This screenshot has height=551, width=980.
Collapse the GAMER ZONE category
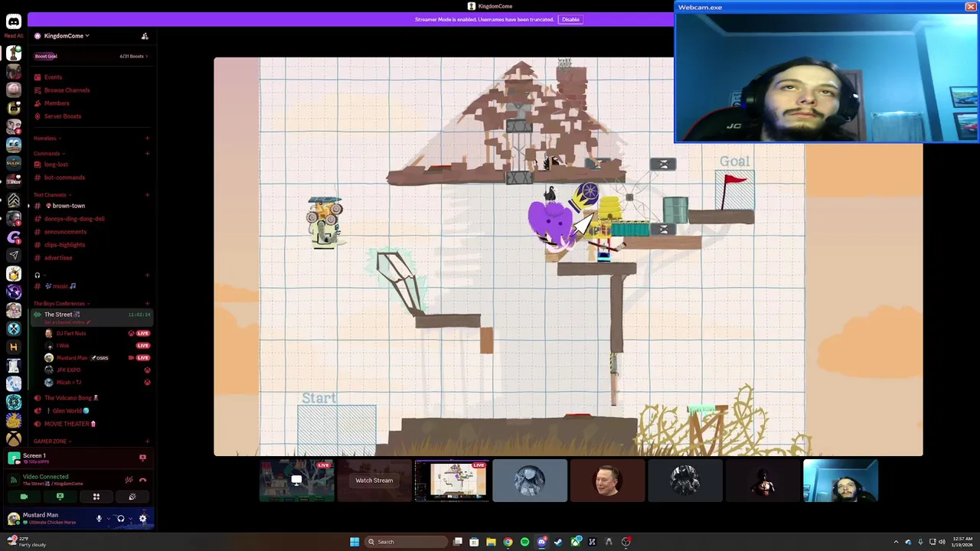point(51,442)
